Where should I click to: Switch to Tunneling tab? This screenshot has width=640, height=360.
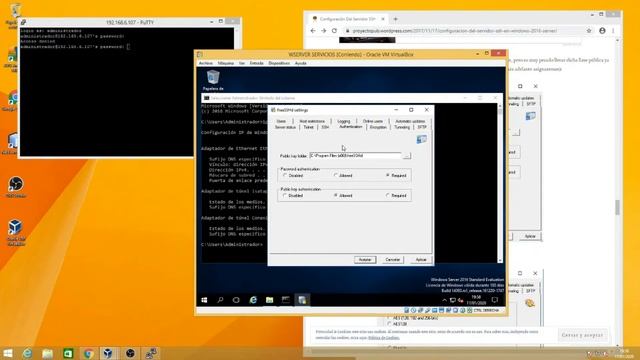tap(402, 127)
